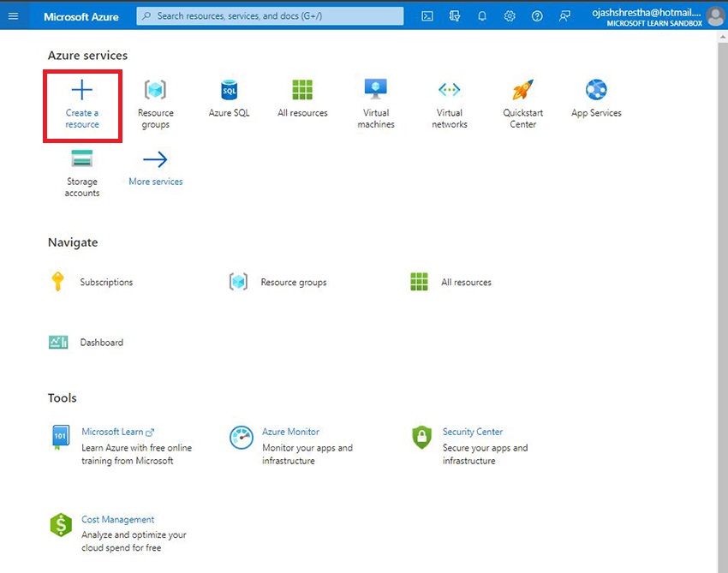The width and height of the screenshot is (728, 573).
Task: Click the Subscriptions key icon
Action: [57, 282]
